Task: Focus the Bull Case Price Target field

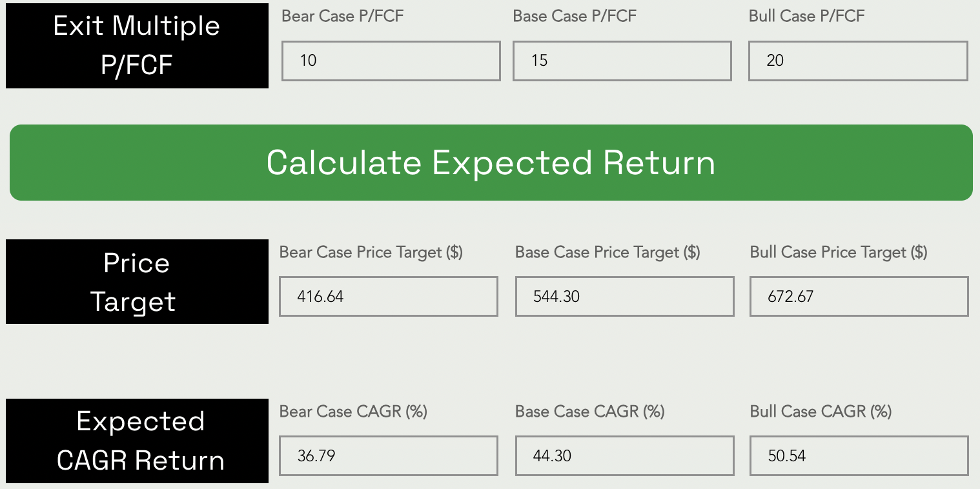Action: point(859,297)
